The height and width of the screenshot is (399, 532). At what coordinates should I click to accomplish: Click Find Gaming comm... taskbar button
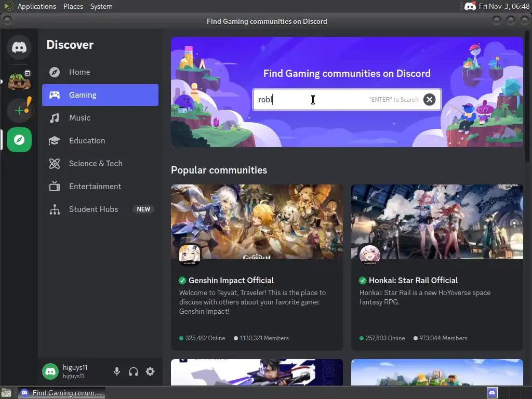click(x=61, y=393)
